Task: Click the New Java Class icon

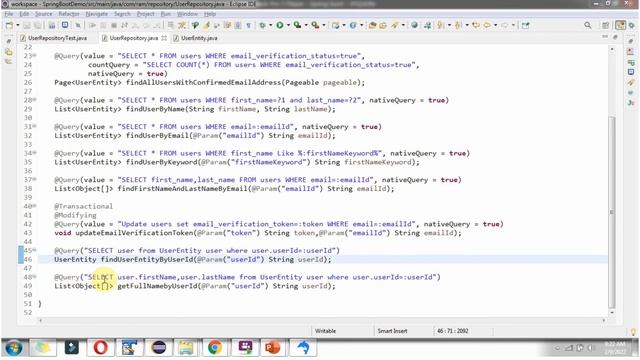Action: (353, 25)
